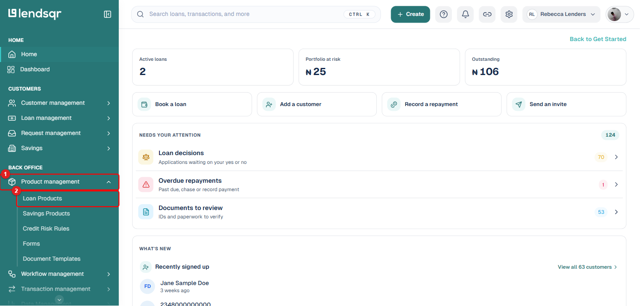Open the notifications bell icon
Image resolution: width=644 pixels, height=306 pixels.
tap(465, 14)
